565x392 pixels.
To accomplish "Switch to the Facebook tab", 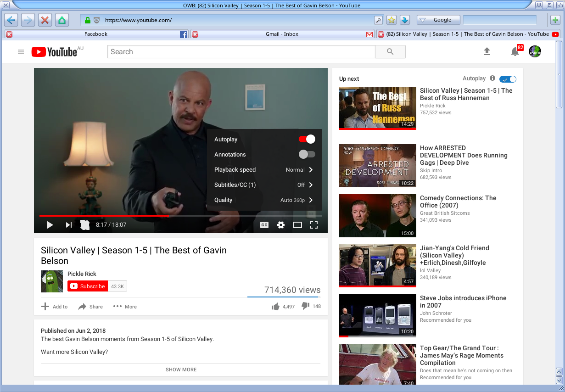I will click(96, 34).
